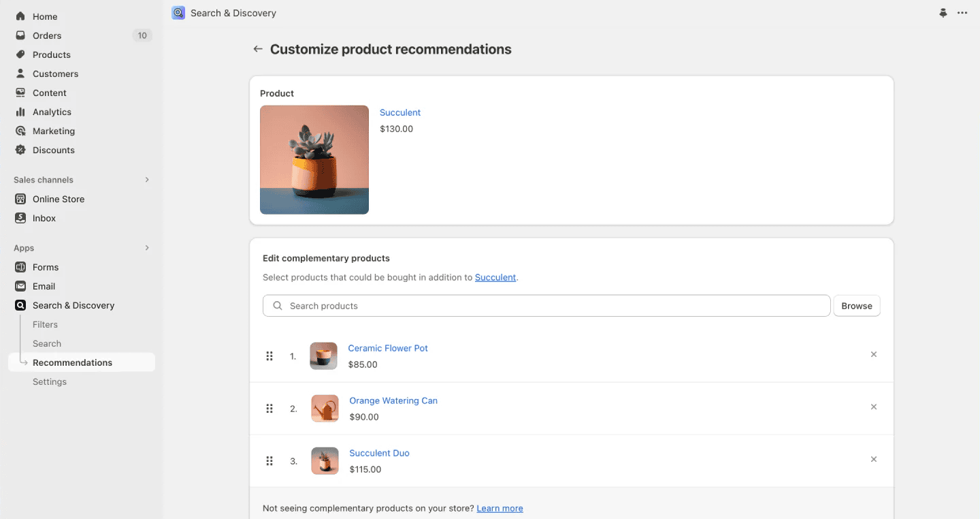This screenshot has height=519, width=980.
Task: Click the magnifier icon in search field
Action: (x=278, y=306)
